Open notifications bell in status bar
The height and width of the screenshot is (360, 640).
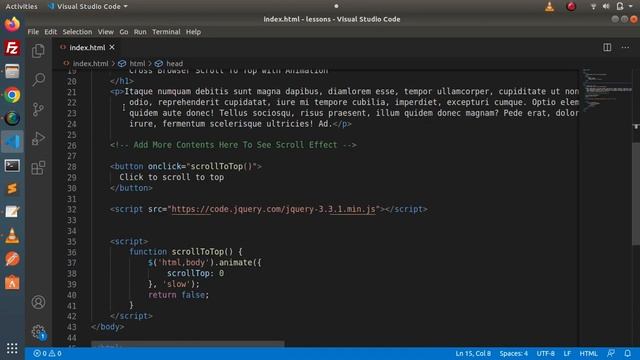click(x=627, y=353)
